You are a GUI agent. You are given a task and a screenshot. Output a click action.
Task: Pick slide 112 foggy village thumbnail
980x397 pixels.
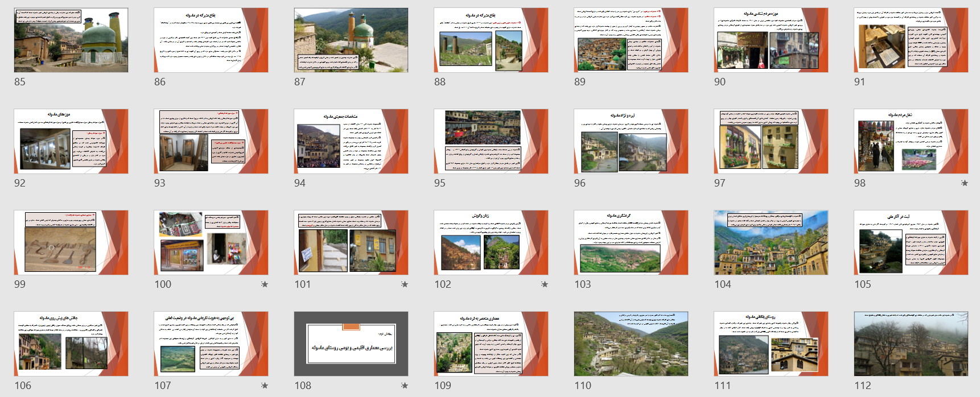point(911,344)
